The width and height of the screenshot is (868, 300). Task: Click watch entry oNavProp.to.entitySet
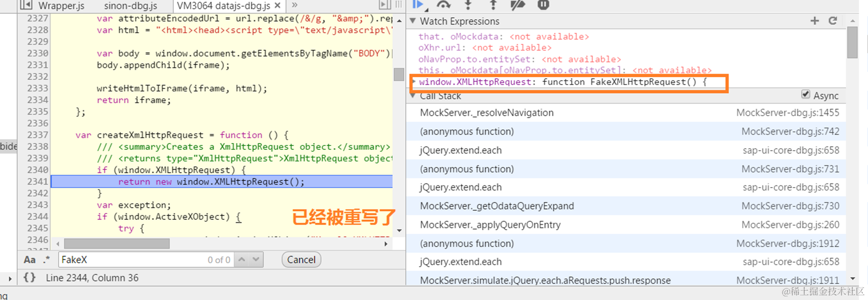[x=520, y=59]
